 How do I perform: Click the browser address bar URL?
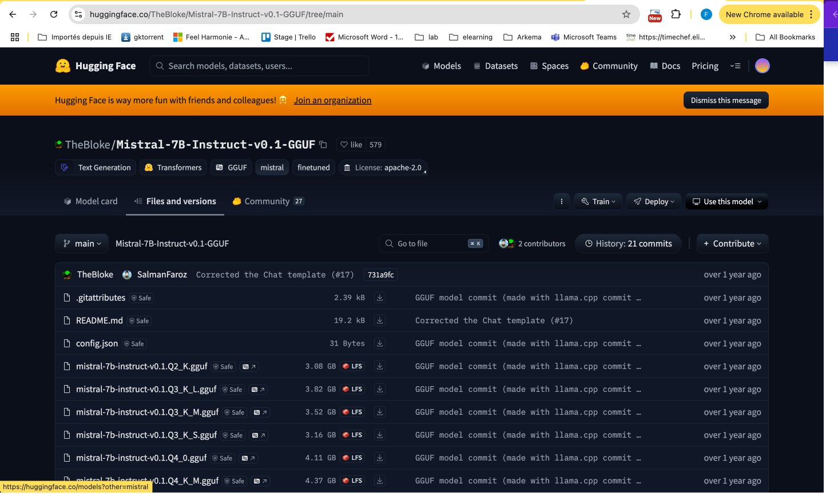pos(216,14)
